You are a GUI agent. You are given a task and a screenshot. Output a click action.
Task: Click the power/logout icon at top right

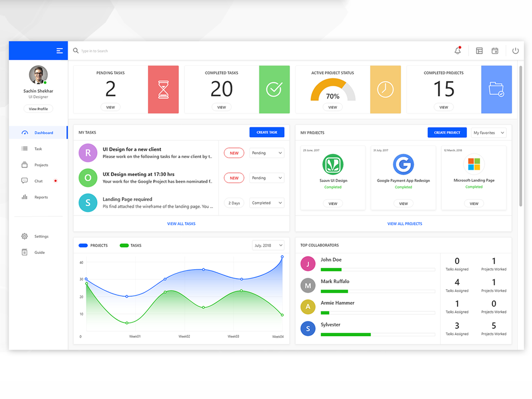tap(515, 51)
